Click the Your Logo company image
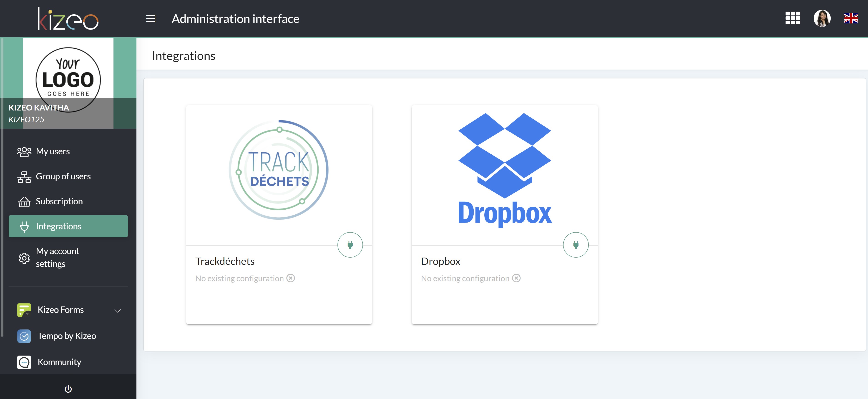The height and width of the screenshot is (399, 868). (68, 80)
